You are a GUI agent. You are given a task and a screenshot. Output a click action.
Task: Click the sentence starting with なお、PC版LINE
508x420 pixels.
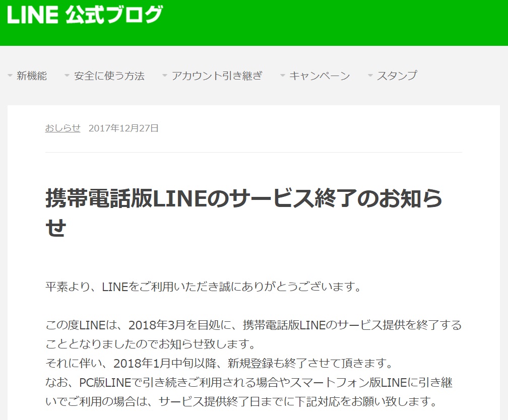pos(249,383)
